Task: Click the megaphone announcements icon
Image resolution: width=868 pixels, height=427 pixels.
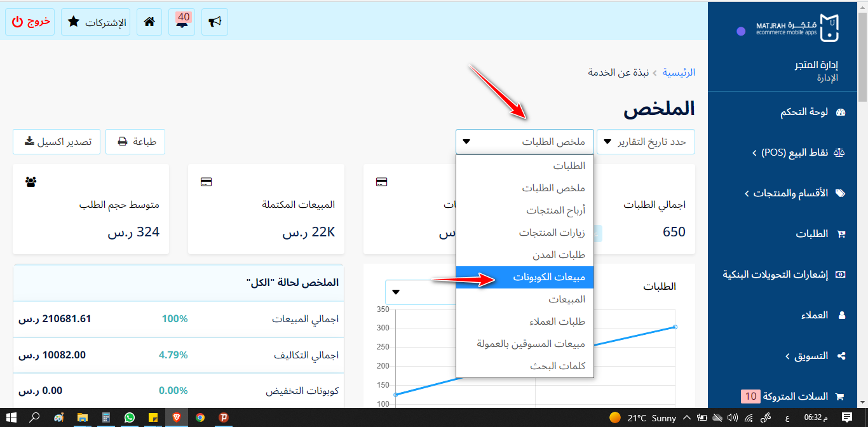Action: (x=215, y=22)
